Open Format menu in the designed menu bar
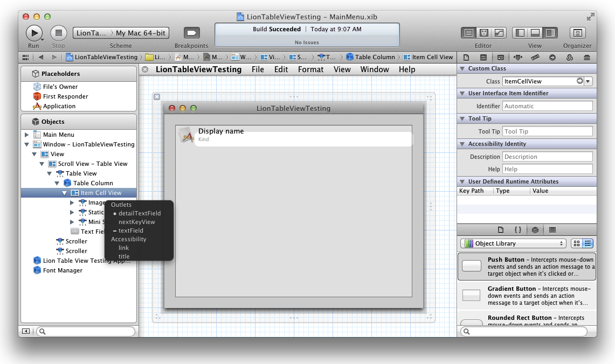The height and width of the screenshot is (364, 615). coord(310,69)
